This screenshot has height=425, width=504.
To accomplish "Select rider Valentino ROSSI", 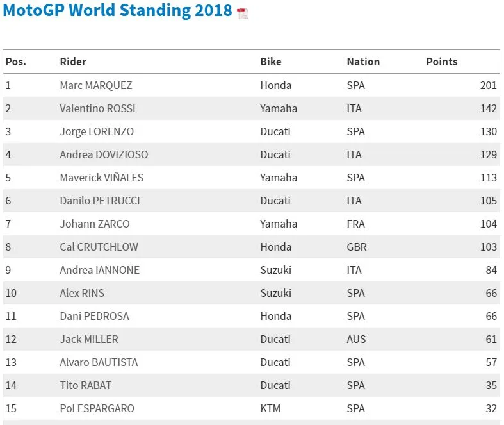I will [97, 108].
